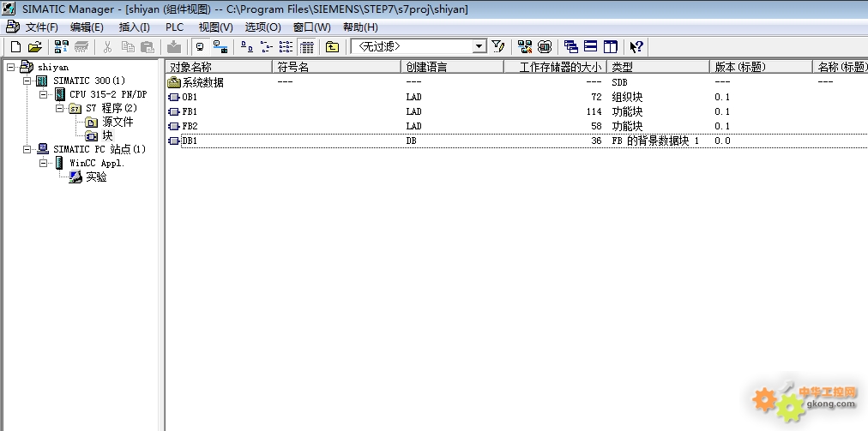Arrange windows horizontally via toolbar icon
The height and width of the screenshot is (431, 868).
(x=591, y=47)
